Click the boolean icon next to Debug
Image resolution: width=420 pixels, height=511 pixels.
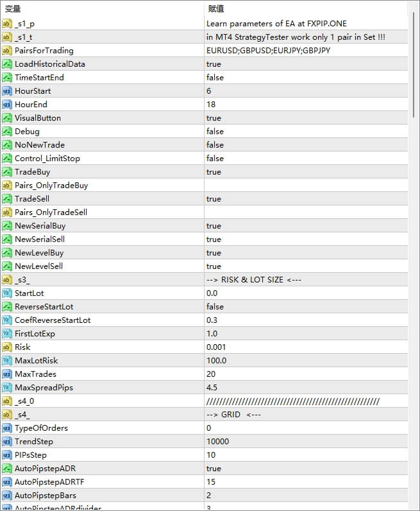point(7,132)
